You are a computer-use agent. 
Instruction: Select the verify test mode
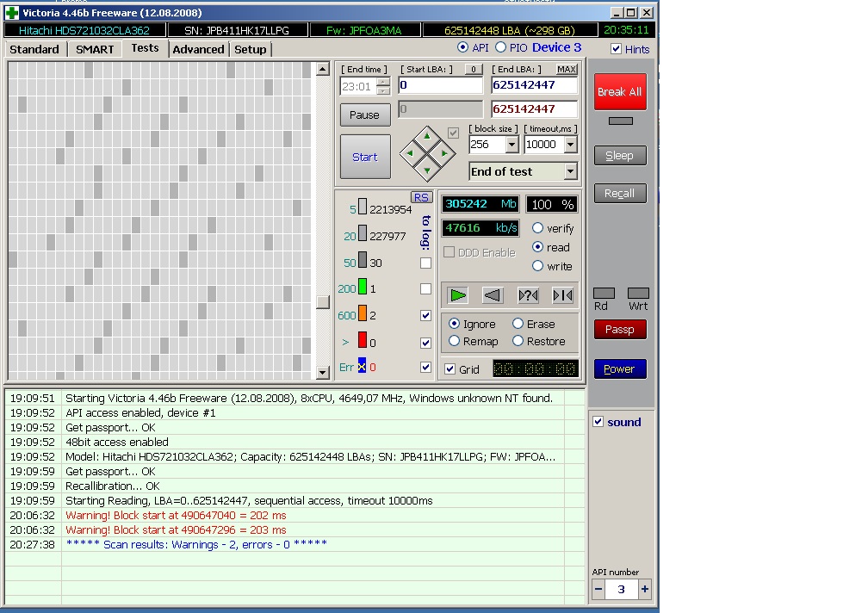(537, 228)
